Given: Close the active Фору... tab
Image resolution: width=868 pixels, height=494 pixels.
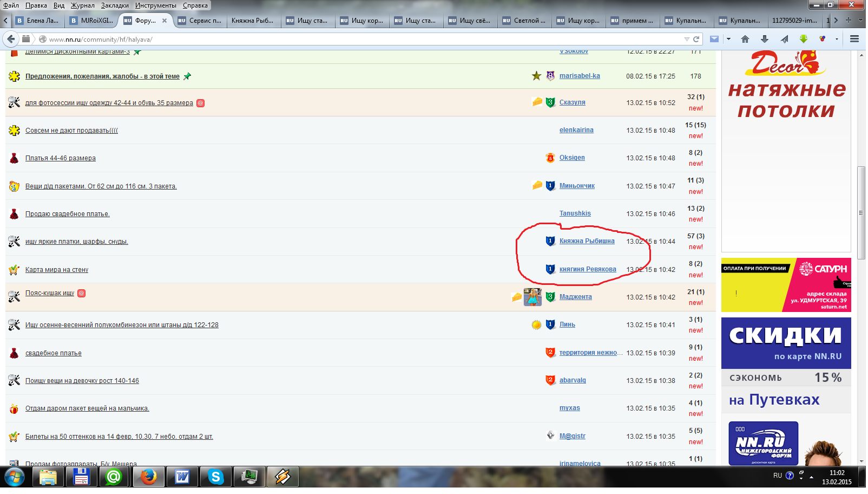Looking at the screenshot, I should coord(165,21).
